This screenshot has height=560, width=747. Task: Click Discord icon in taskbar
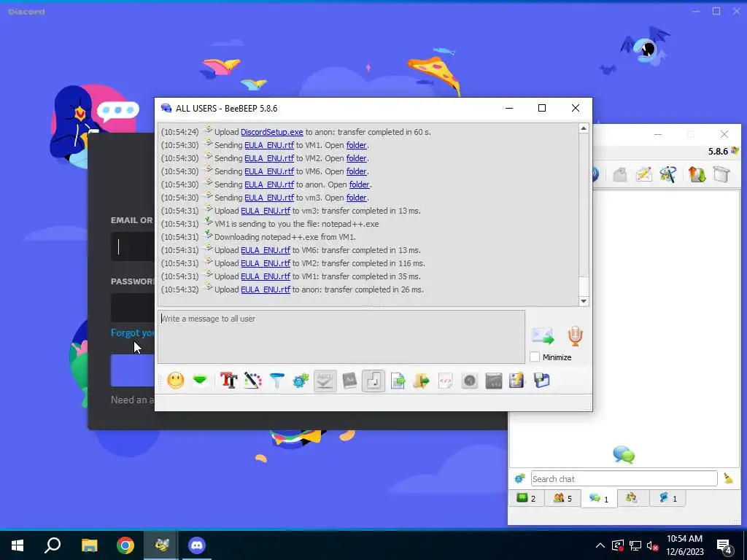(x=196, y=545)
